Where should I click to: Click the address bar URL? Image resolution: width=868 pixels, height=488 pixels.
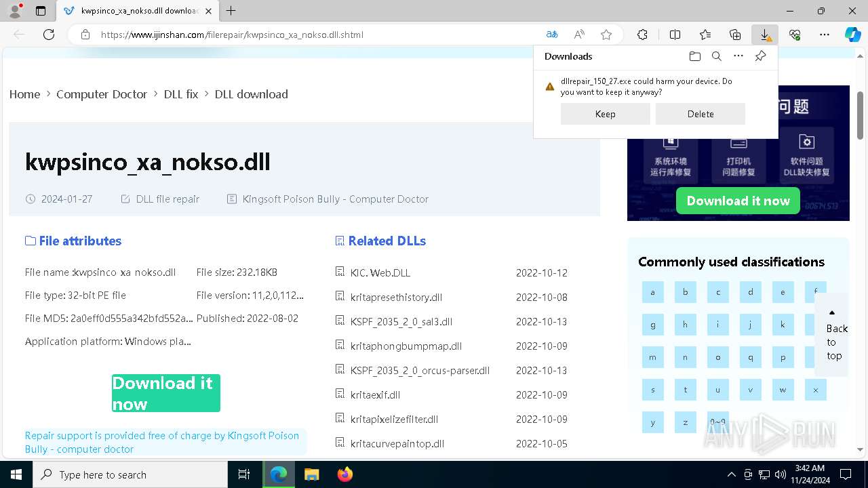pyautogui.click(x=232, y=35)
